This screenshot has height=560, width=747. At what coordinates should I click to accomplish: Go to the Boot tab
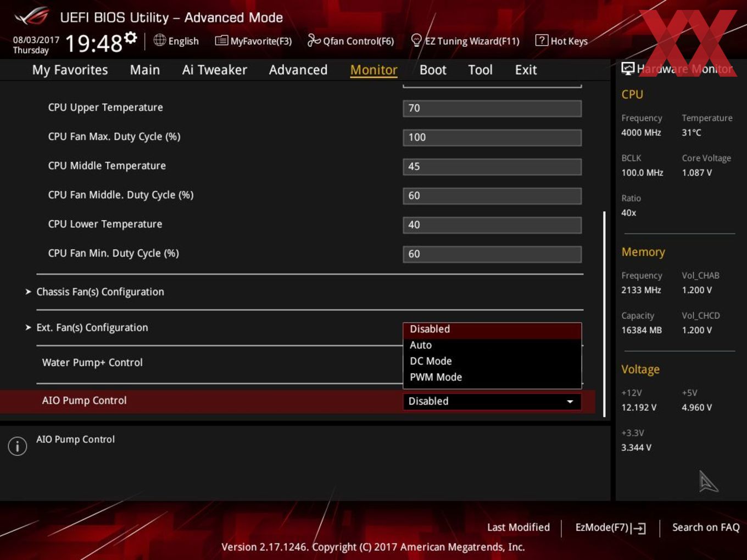coord(433,70)
